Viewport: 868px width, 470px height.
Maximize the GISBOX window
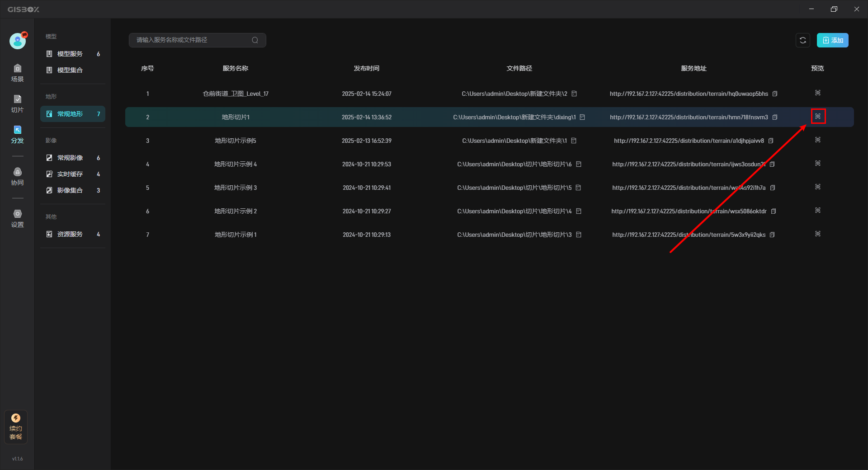834,9
